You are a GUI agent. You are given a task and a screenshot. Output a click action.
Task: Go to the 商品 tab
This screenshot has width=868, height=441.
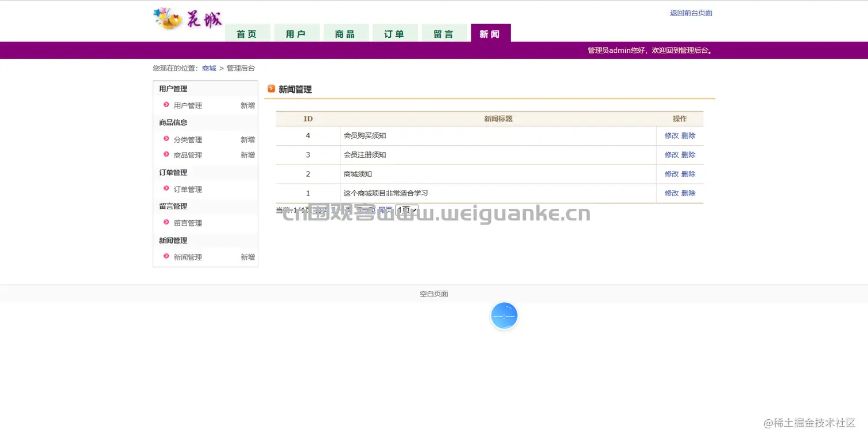(346, 33)
